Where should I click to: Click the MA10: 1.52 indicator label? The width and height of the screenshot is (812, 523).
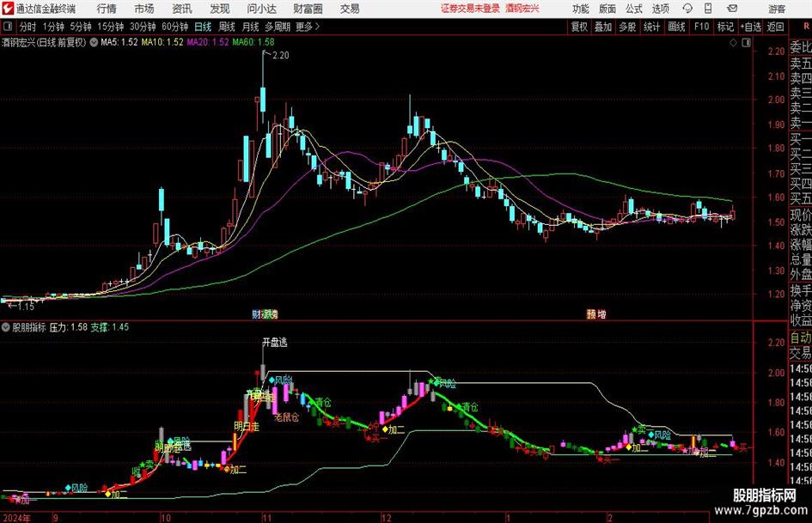pyautogui.click(x=162, y=42)
